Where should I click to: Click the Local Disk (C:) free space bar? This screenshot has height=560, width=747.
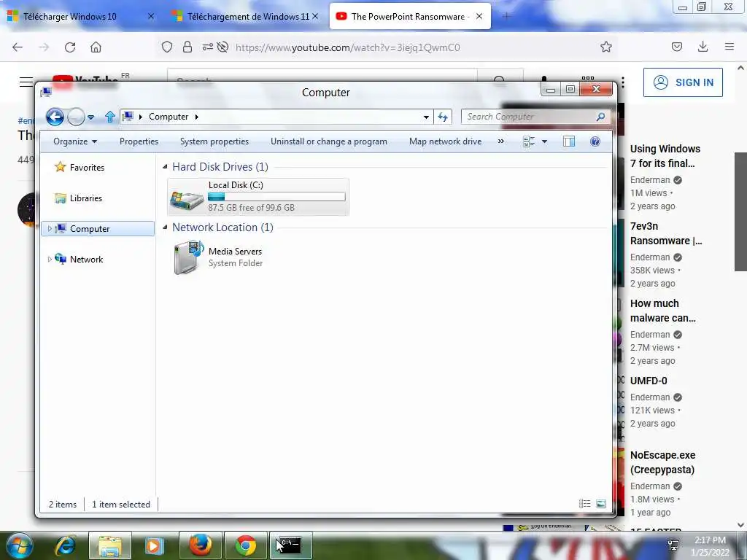pos(276,197)
